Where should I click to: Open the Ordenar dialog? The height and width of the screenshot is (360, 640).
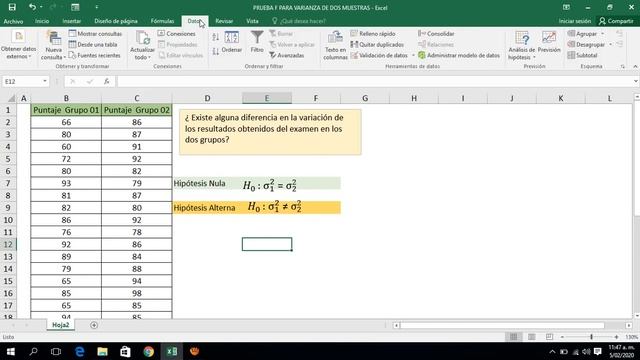pos(232,42)
